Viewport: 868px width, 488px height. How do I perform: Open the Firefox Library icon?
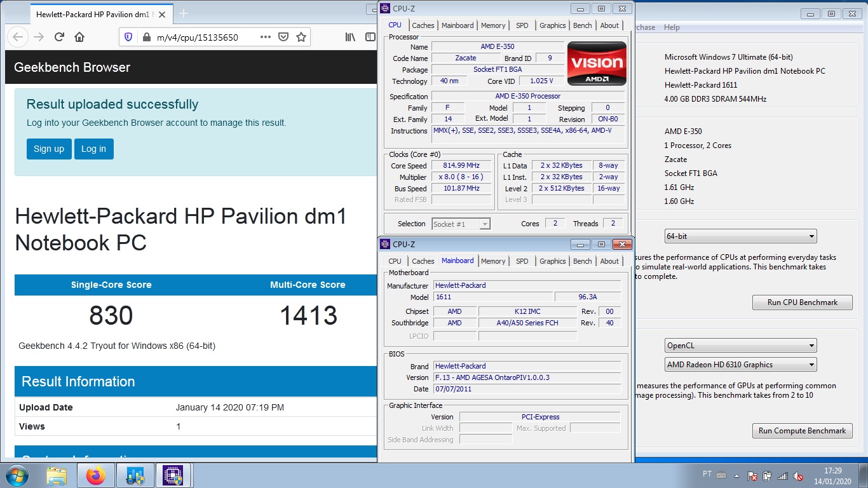coord(350,37)
